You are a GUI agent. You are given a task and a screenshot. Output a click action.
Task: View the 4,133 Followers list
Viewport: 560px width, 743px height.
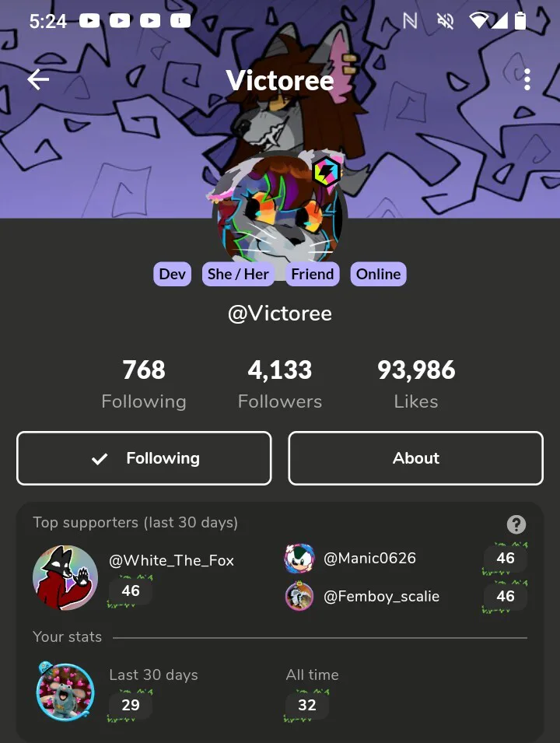(x=280, y=384)
